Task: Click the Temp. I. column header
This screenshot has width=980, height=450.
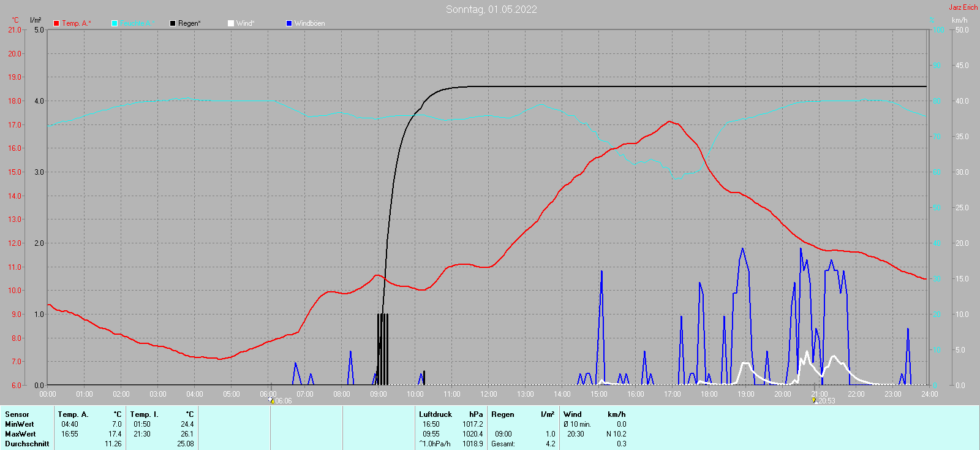Action: tap(144, 414)
